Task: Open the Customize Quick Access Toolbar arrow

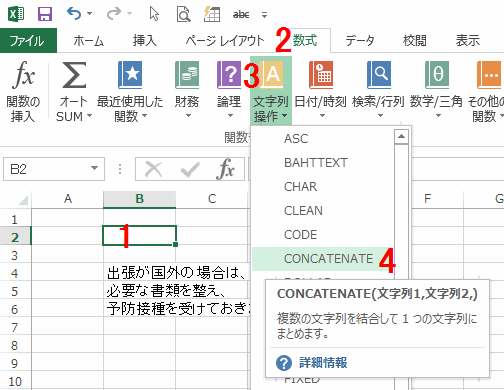Action: point(264,15)
